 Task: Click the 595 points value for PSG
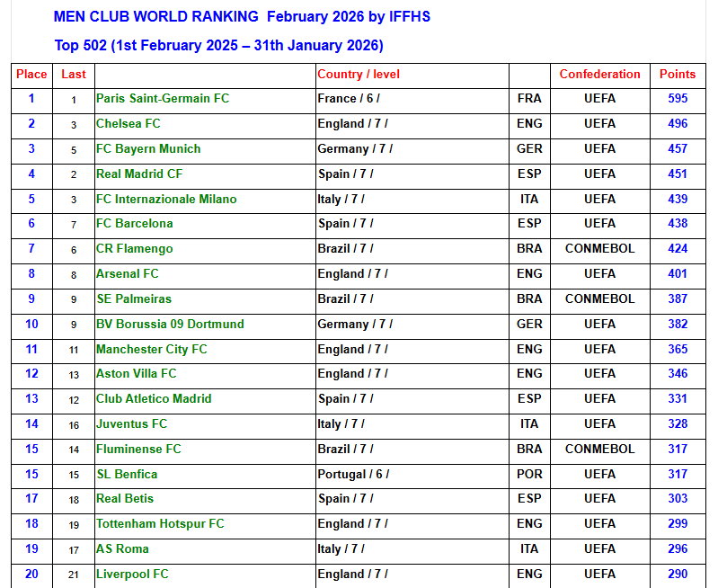(678, 98)
